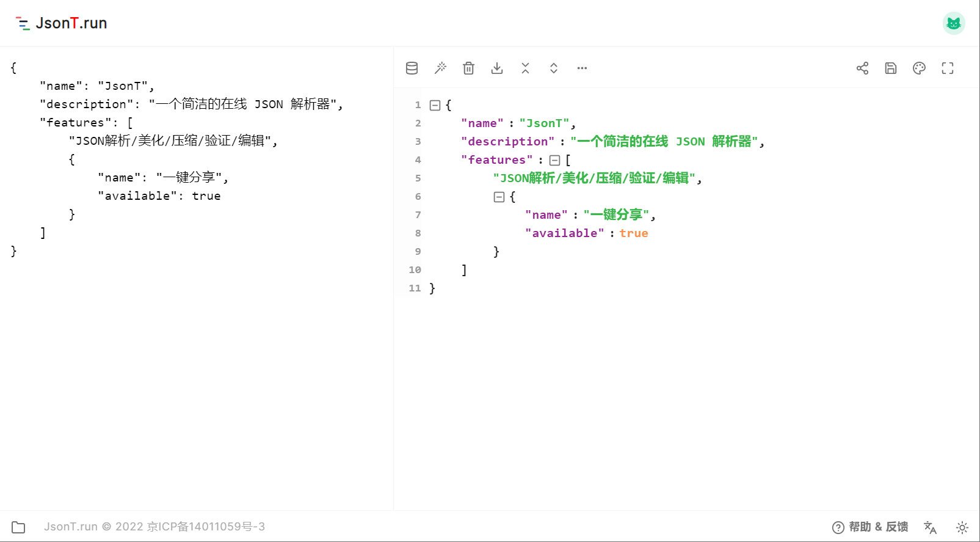This screenshot has height=542, width=980.
Task: Click the trash can clear icon
Action: [x=468, y=68]
